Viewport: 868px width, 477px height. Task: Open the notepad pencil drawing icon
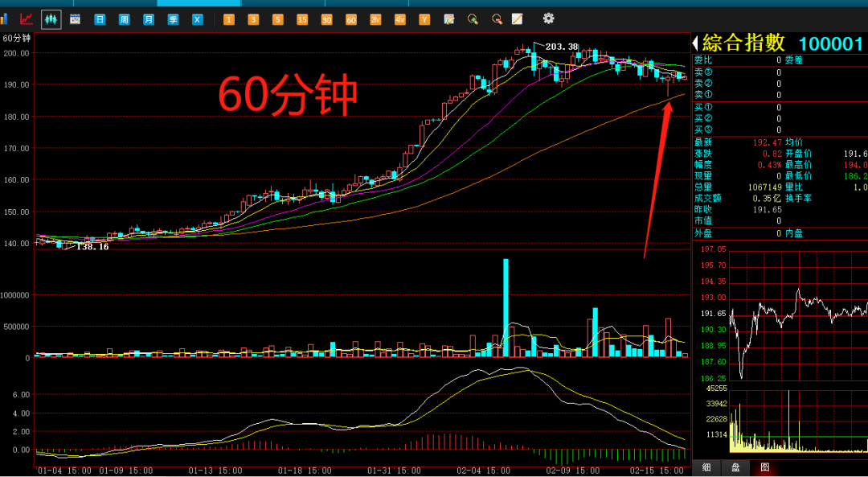(518, 19)
